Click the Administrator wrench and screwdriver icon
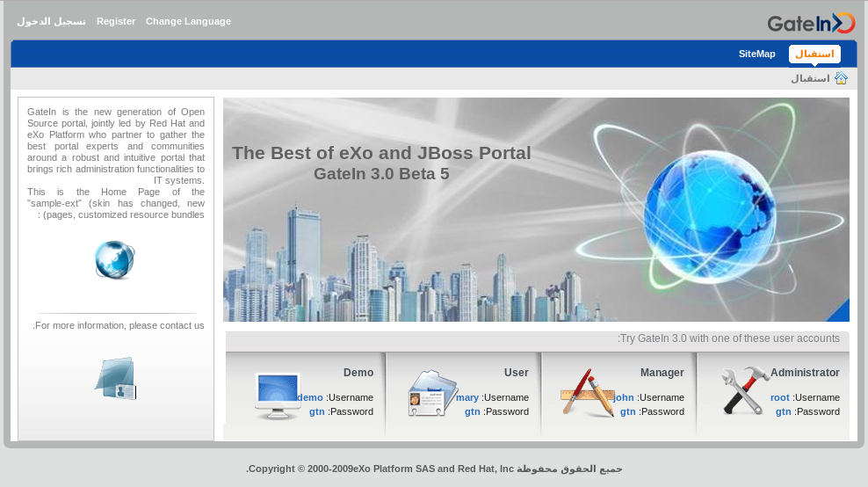 coord(744,390)
